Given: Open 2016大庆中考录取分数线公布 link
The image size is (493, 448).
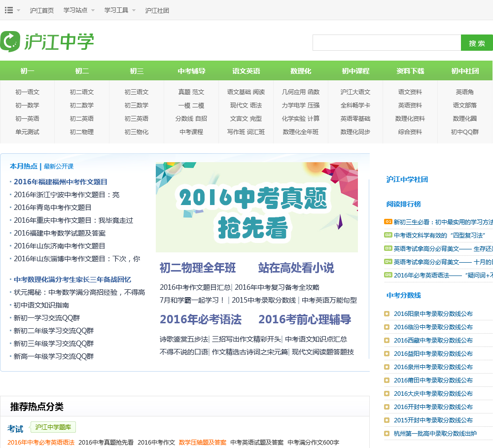Looking at the screenshot, I should pos(433,393).
